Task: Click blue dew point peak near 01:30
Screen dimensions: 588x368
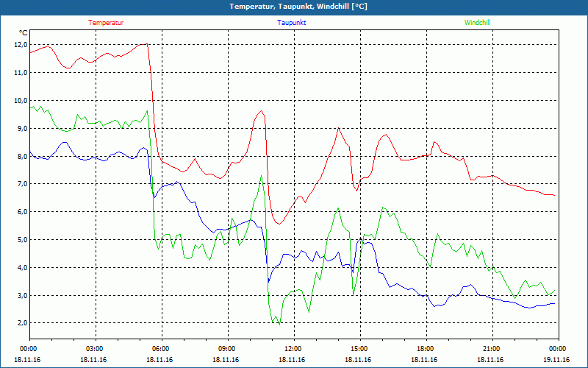Action: click(65, 142)
